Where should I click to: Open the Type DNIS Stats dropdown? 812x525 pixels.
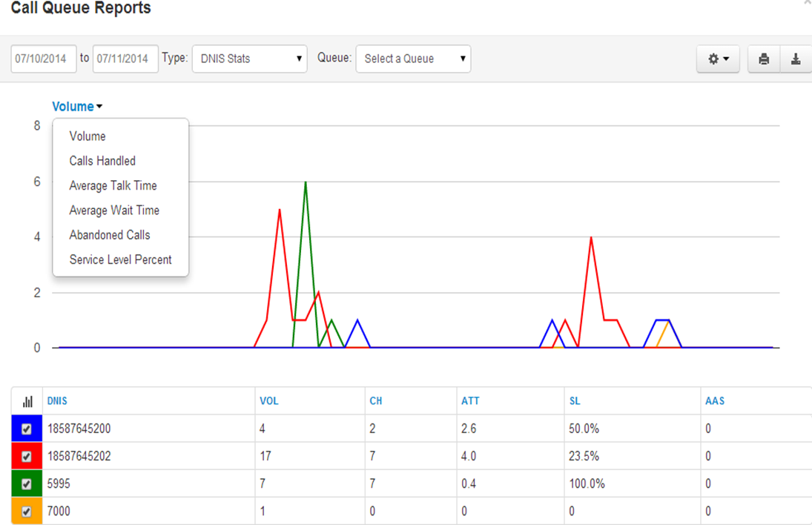coord(250,59)
